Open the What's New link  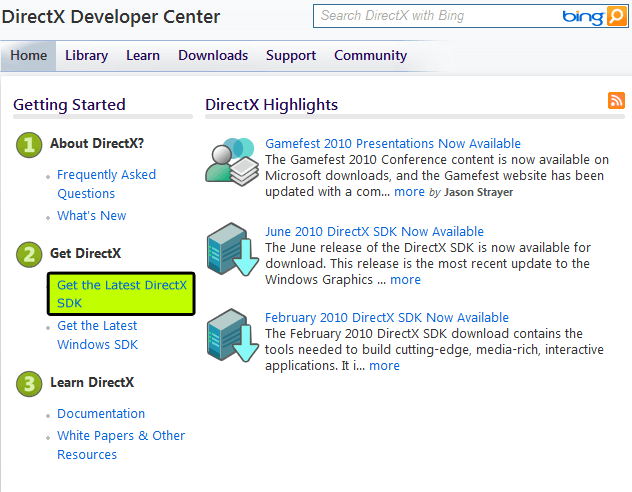91,216
